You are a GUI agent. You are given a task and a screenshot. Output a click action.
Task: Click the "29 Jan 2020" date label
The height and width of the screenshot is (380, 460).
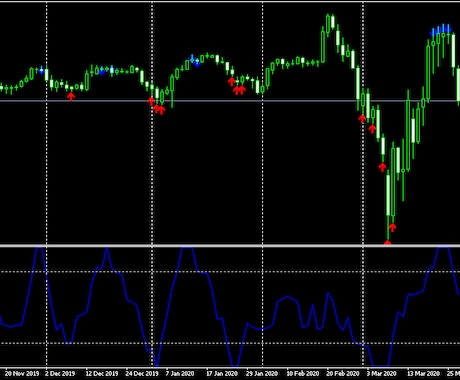[262, 373]
